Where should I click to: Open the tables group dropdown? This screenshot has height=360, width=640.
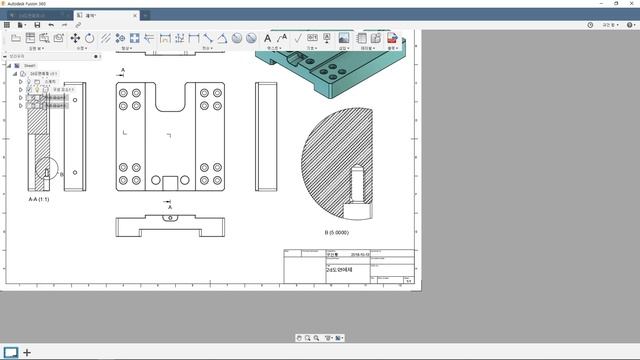(x=368, y=48)
